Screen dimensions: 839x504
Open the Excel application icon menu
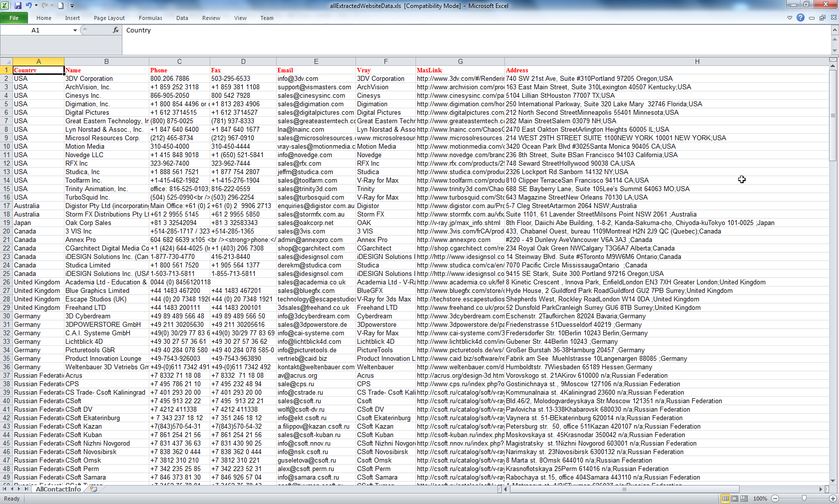[x=5, y=5]
